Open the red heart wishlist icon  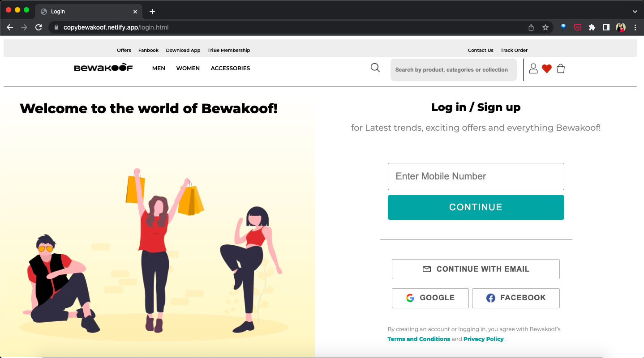pos(547,69)
